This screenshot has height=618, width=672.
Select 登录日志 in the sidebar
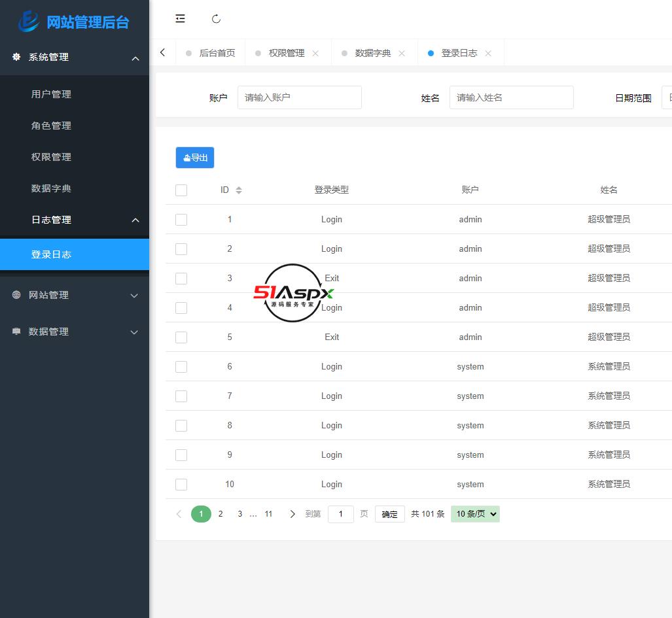pos(75,254)
